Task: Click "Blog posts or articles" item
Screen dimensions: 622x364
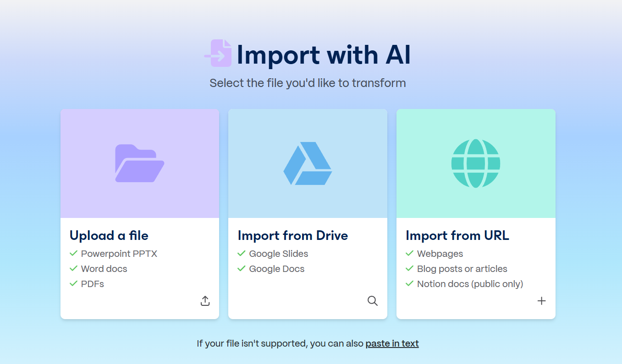Action: (462, 269)
